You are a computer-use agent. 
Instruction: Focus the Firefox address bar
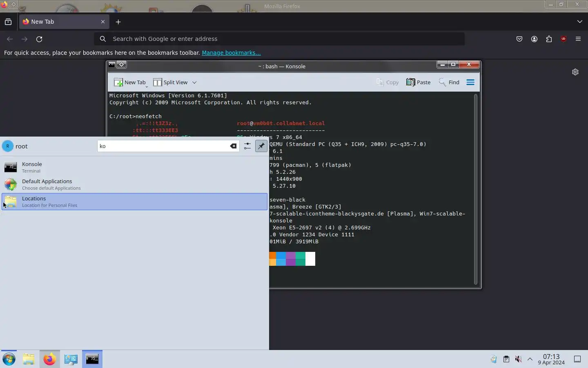pos(279,39)
